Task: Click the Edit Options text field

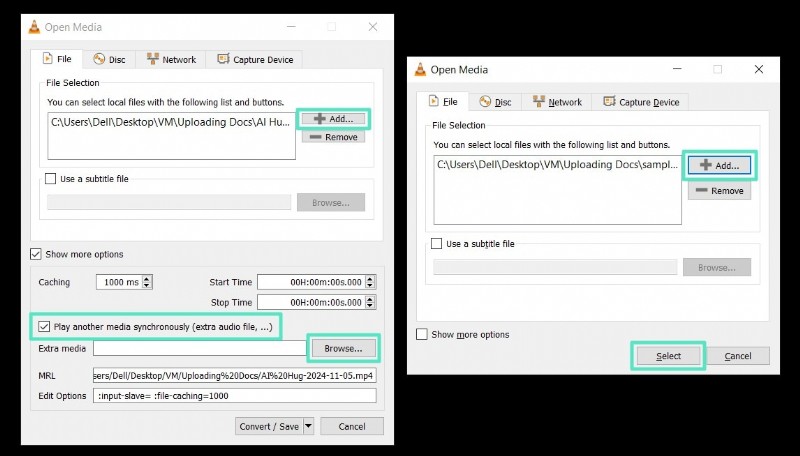Action: click(x=234, y=396)
